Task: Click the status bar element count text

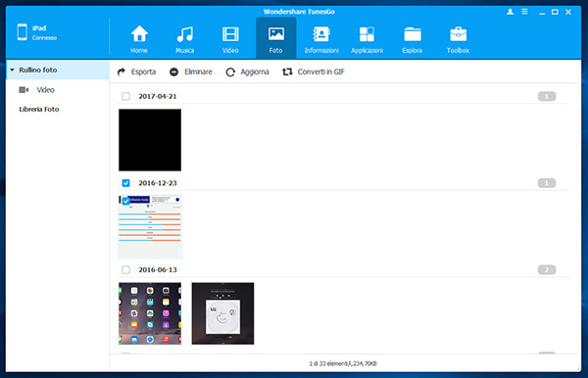Action: coord(343,363)
